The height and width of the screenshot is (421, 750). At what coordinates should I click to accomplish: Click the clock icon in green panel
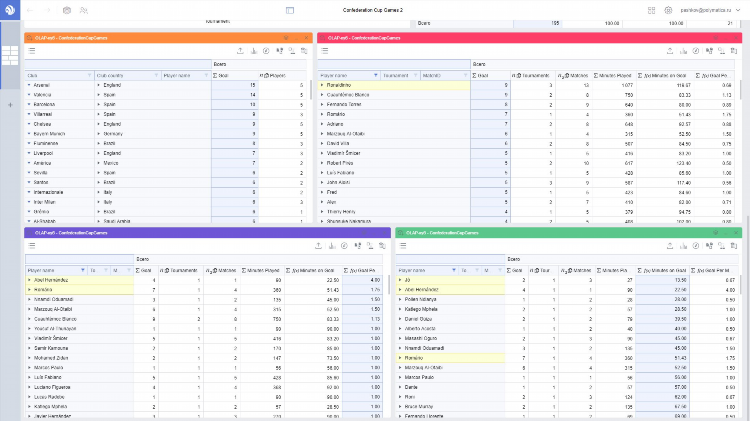pyautogui.click(x=696, y=245)
